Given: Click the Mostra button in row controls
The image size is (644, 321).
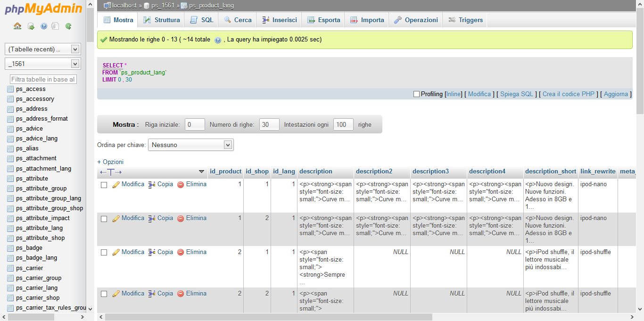Looking at the screenshot, I should (x=126, y=125).
